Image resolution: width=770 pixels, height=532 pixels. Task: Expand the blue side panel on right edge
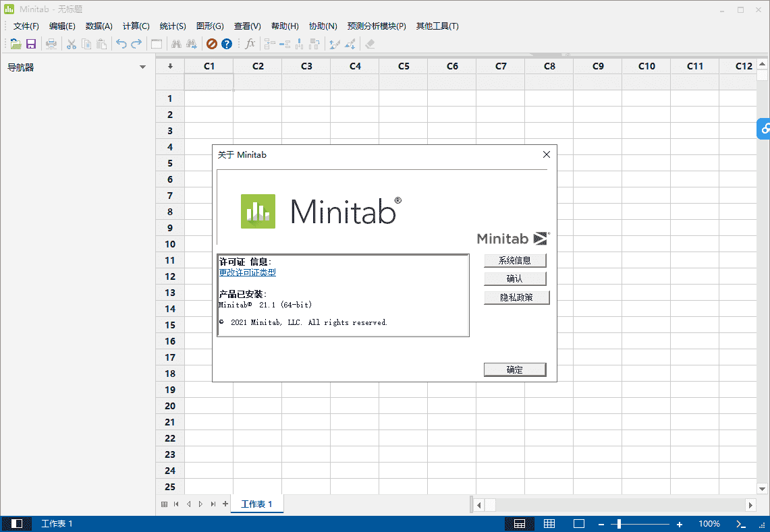point(766,128)
